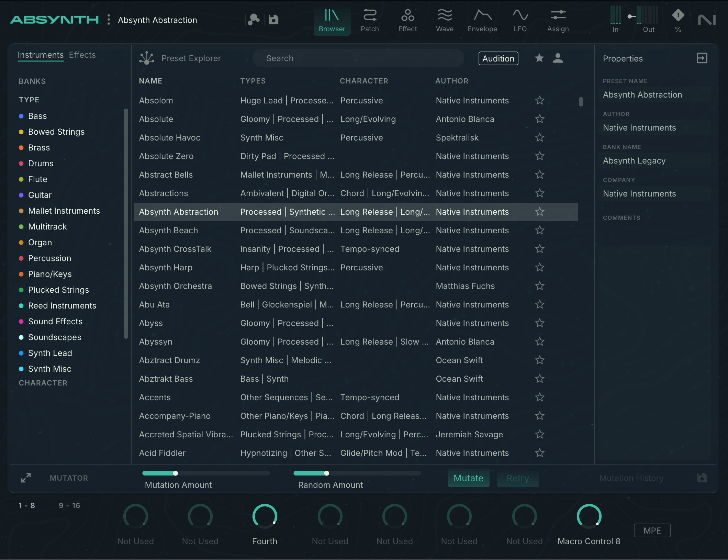Filter presets by user author
This screenshot has height=560, width=728.
(558, 58)
